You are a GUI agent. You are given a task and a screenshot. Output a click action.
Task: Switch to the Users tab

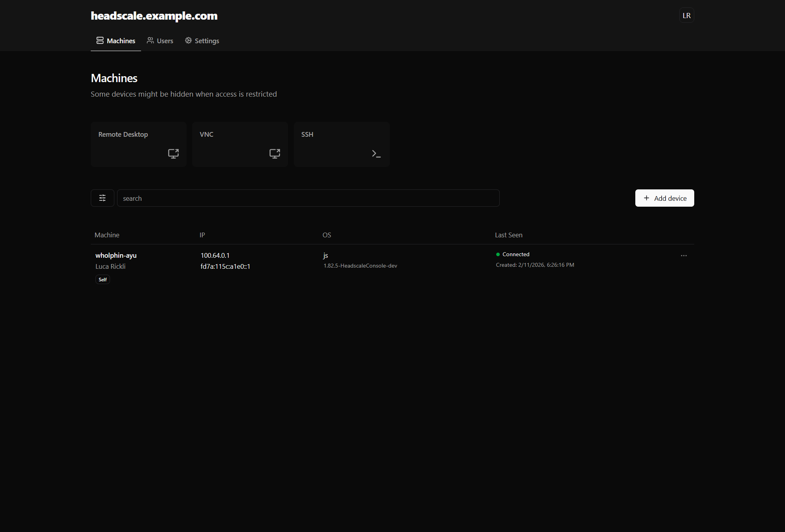point(160,40)
